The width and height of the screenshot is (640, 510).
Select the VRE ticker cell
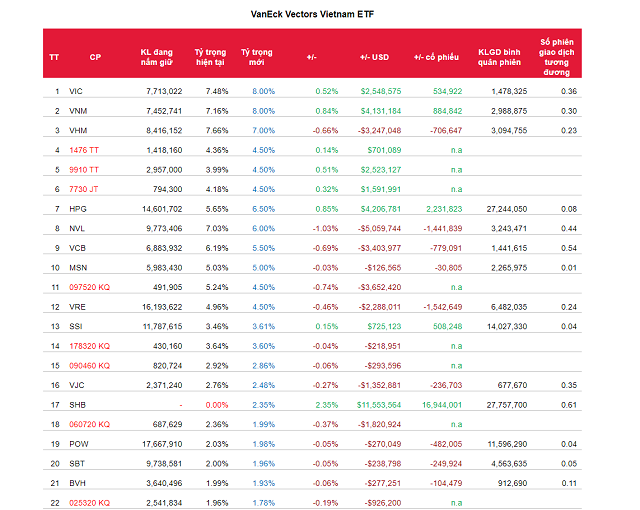pos(78,307)
